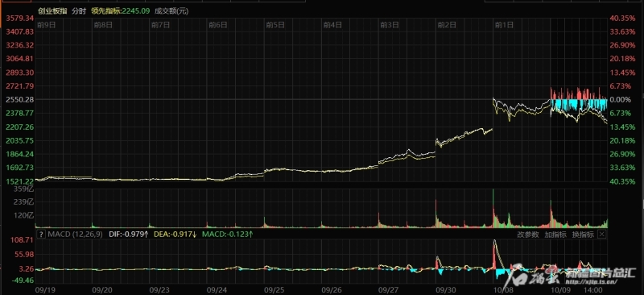644x295 pixels.
Task: Click the 成交额(元) label
Action: tap(171, 11)
